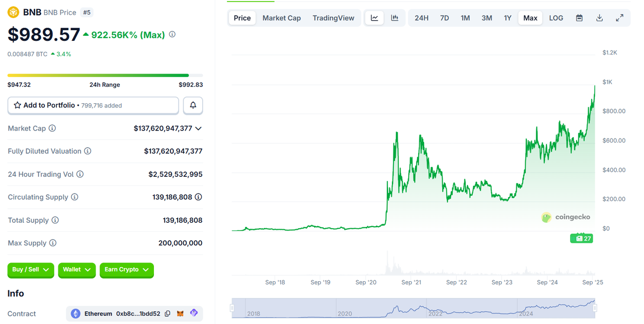Set chart range to 1Y
The image size is (644, 324).
pos(508,18)
